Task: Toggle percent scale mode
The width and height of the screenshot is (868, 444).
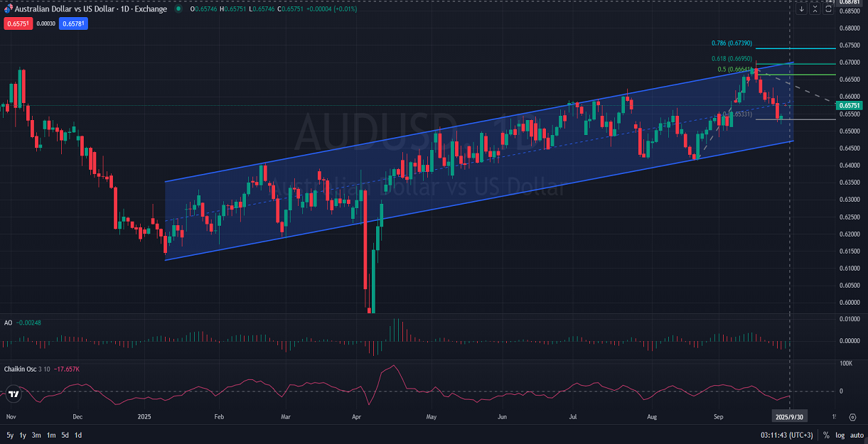Action: (826, 435)
